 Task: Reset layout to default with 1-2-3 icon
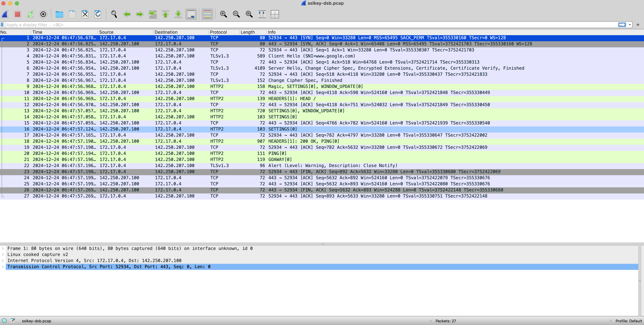pyautogui.click(x=275, y=14)
